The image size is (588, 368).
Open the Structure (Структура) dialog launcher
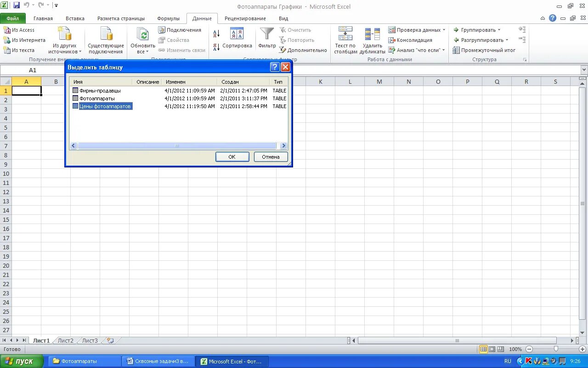click(x=525, y=60)
